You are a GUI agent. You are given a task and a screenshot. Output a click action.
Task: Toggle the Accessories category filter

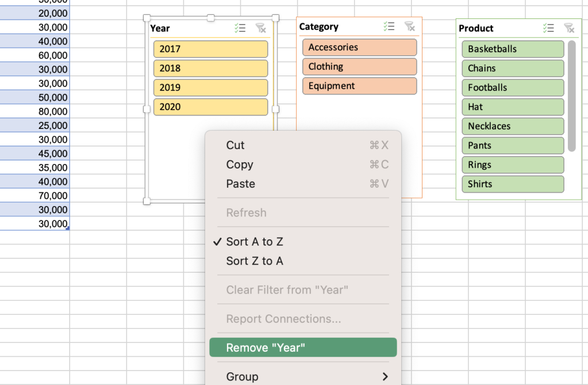point(359,47)
